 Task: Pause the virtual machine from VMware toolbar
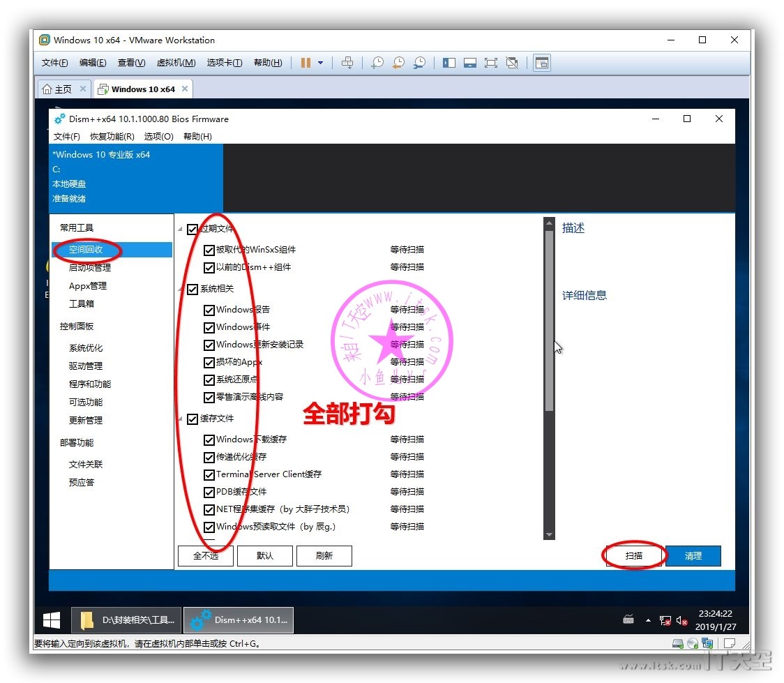pyautogui.click(x=306, y=63)
